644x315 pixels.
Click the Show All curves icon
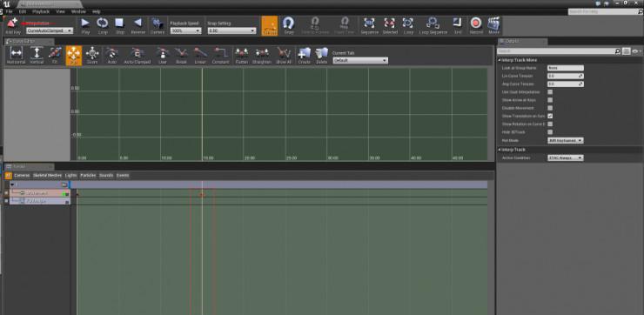pyautogui.click(x=284, y=53)
